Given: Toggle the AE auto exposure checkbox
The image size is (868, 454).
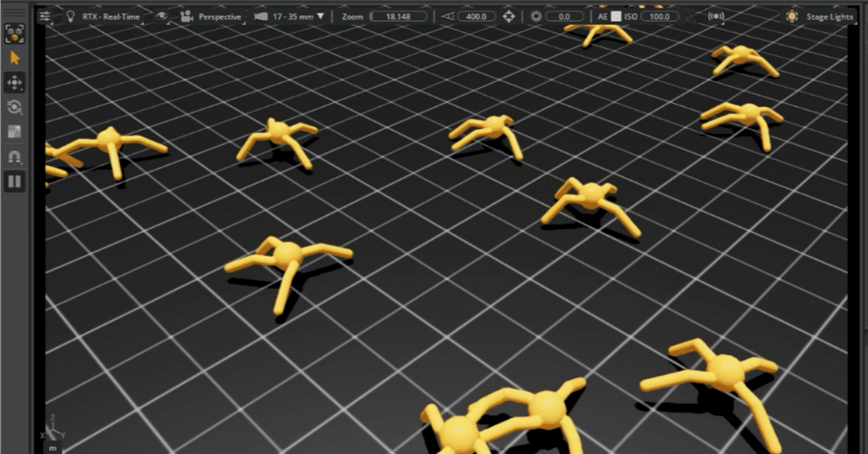Looking at the screenshot, I should point(616,16).
